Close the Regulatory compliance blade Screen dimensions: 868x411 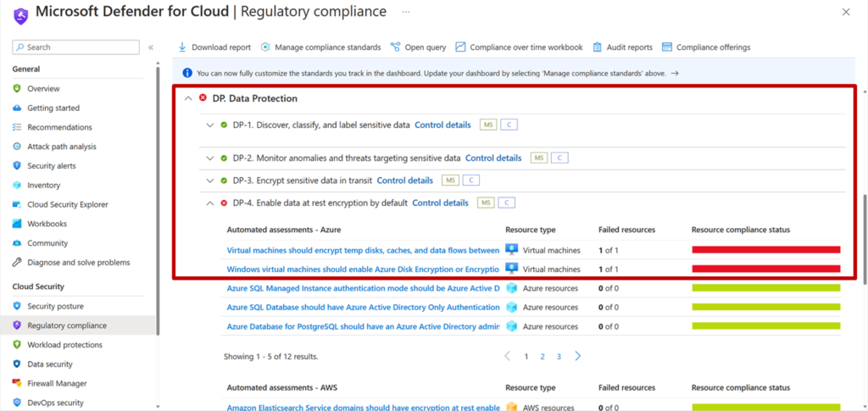846,12
